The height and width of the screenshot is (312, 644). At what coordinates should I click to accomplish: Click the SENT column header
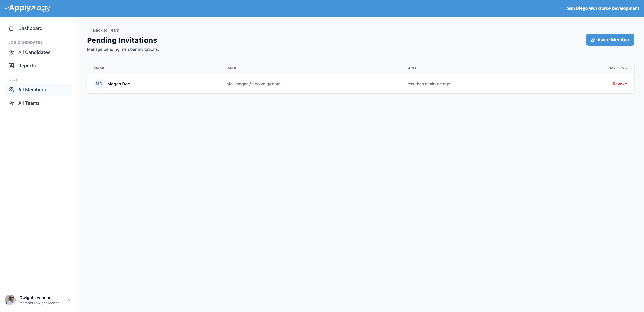click(412, 68)
